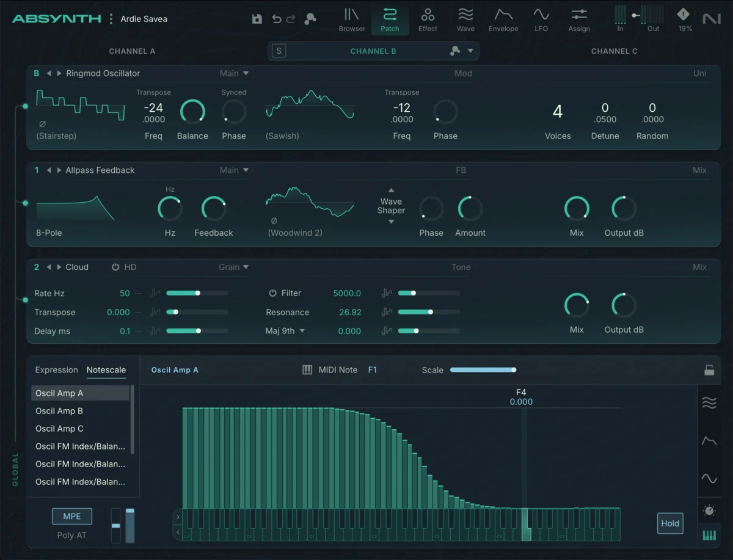Select Channel A
This screenshot has height=560, width=733.
132,51
